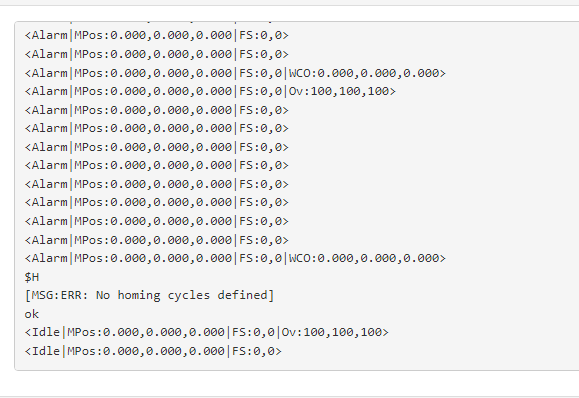Click MPos coordinates in the Idle Ov line
The width and height of the screenshot is (579, 398).
(x=146, y=332)
